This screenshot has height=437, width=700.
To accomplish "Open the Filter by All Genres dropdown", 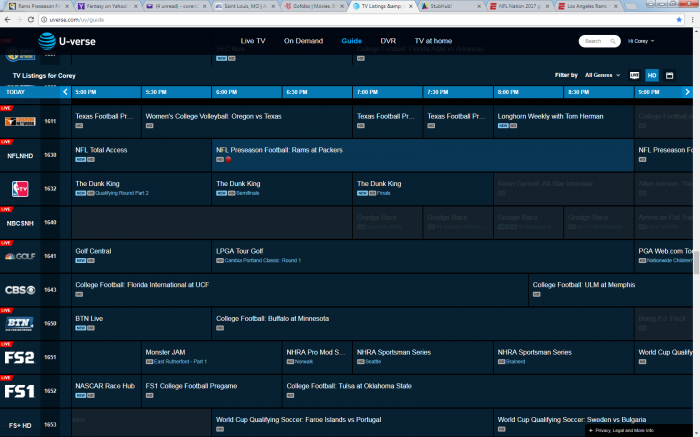I will (603, 75).
